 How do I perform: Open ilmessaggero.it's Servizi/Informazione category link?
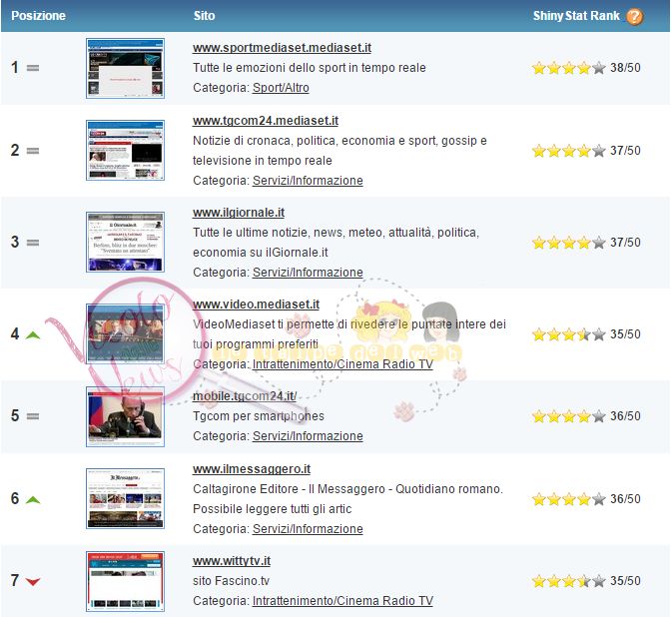[308, 529]
